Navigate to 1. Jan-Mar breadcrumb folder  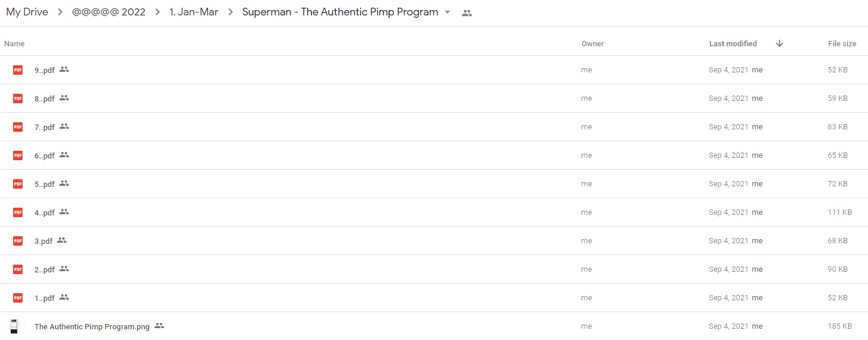pos(194,12)
